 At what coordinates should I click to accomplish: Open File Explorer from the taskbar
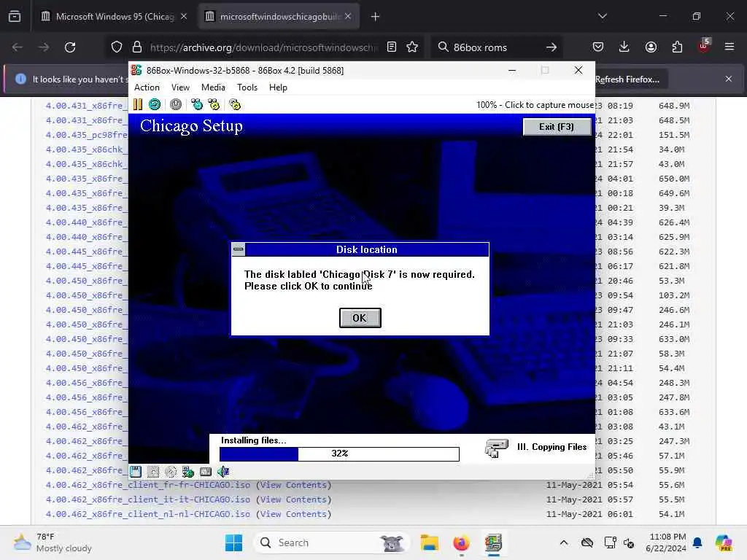click(x=429, y=542)
